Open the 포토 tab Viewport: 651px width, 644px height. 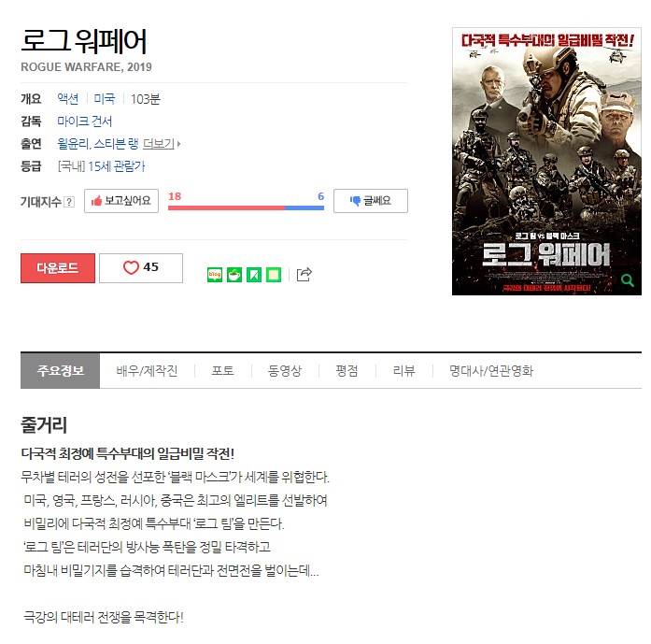[x=223, y=371]
